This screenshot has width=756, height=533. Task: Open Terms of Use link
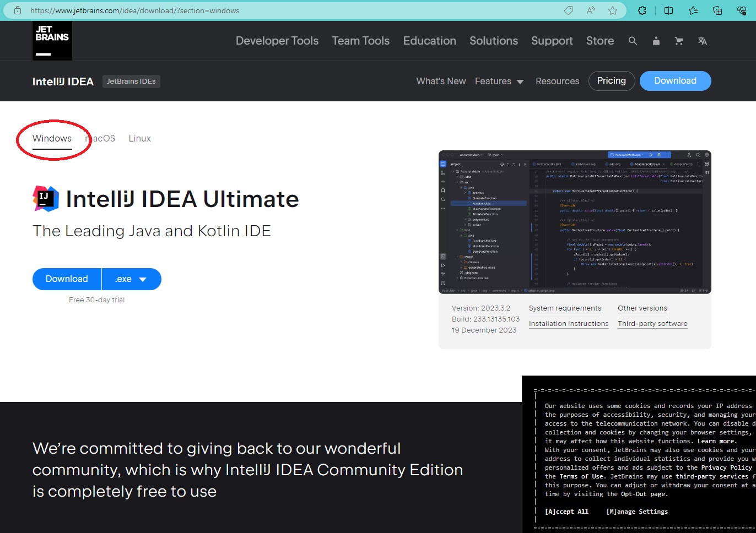[x=581, y=476]
